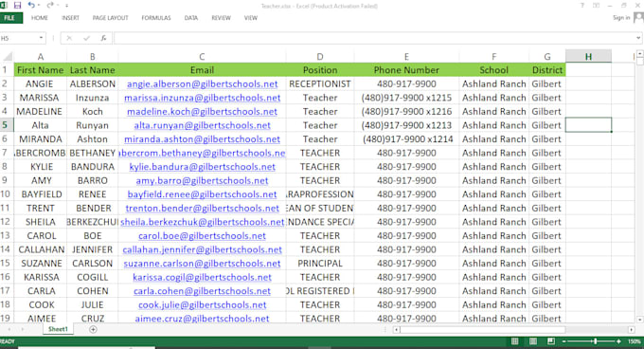Open carla.cohen@gilbertschools.net email link
Viewport: 644px width, 349px height.
(x=202, y=291)
